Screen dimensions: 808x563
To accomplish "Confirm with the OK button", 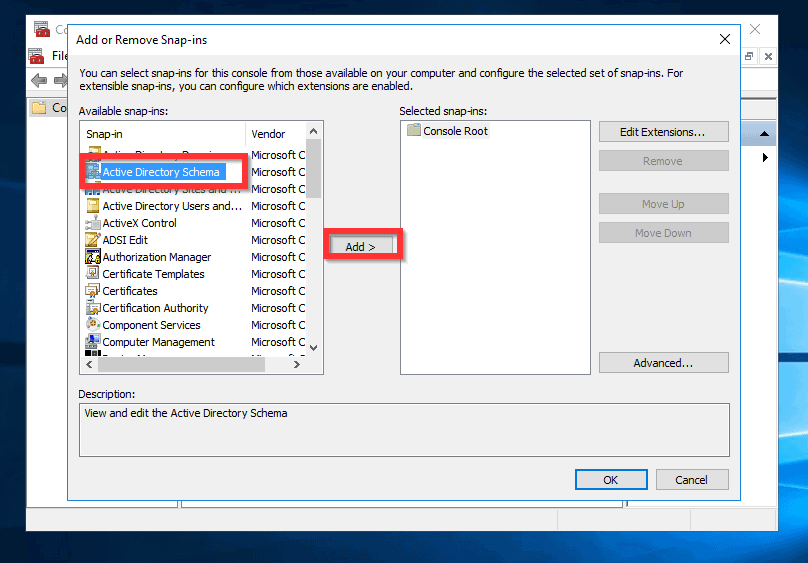I will 611,480.
